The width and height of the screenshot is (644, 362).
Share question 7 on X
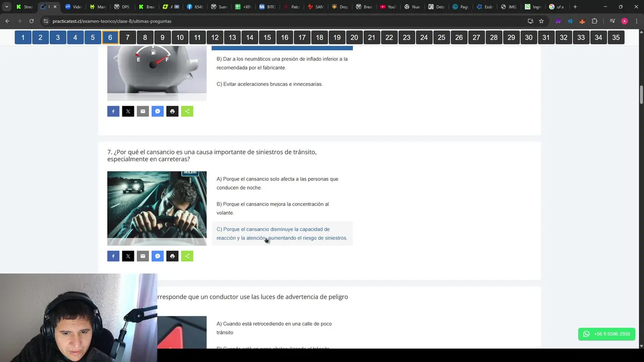128,256
